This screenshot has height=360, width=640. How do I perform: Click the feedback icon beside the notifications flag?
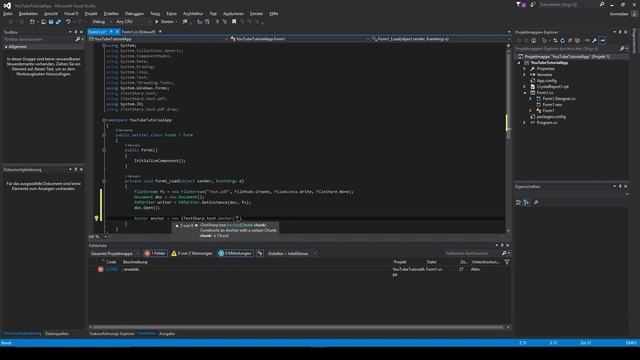[x=533, y=4]
